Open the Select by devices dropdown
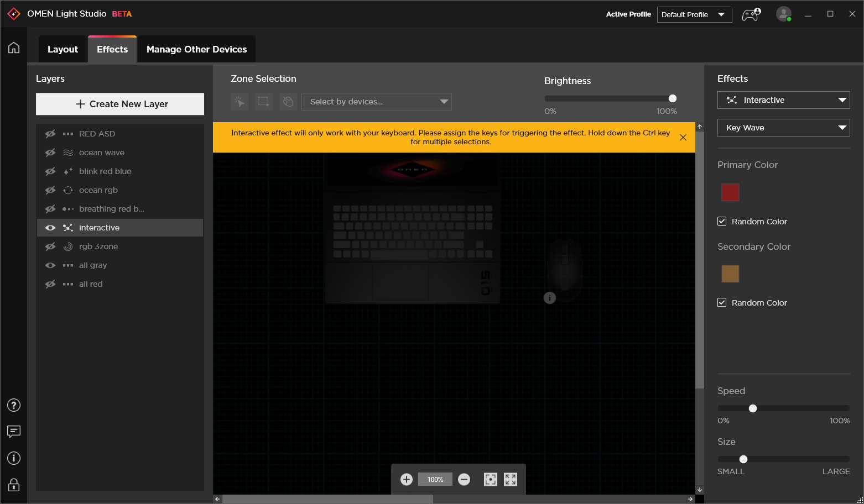The image size is (864, 504). (377, 101)
